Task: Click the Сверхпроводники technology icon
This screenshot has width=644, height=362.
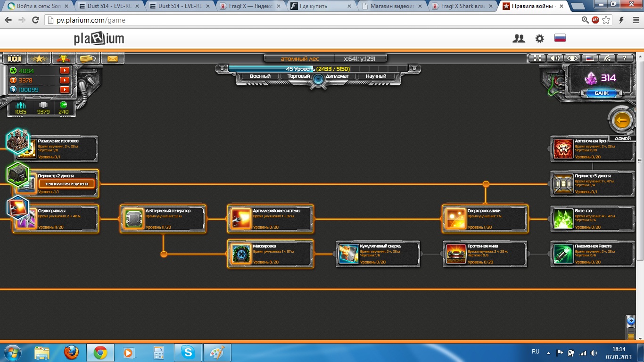Action: (x=456, y=219)
